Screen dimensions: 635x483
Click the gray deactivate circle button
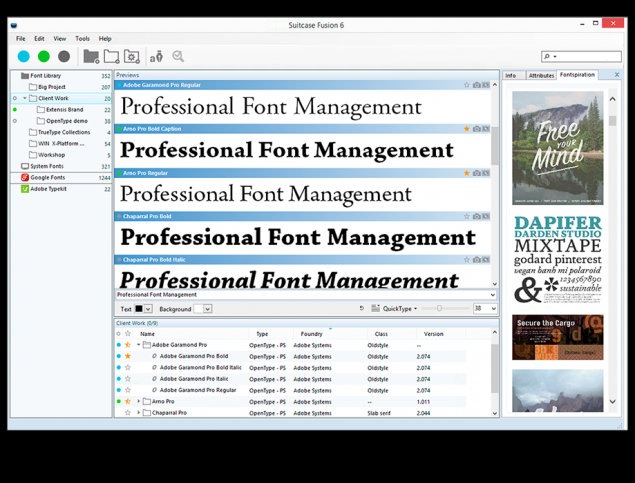tap(64, 56)
